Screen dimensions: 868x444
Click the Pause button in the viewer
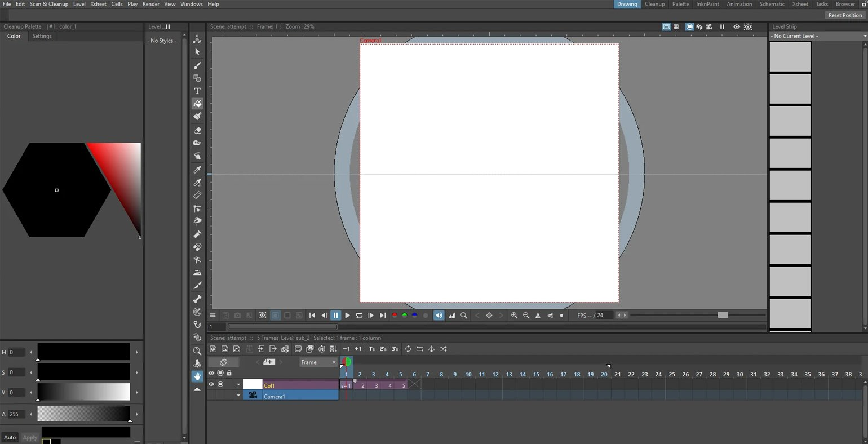(335, 316)
